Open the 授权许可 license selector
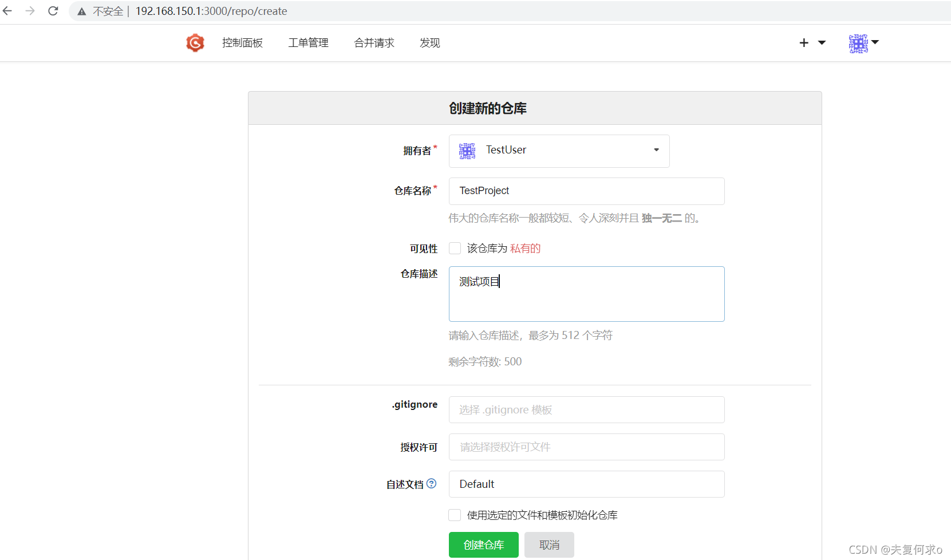Image resolution: width=951 pixels, height=560 pixels. [x=586, y=447]
